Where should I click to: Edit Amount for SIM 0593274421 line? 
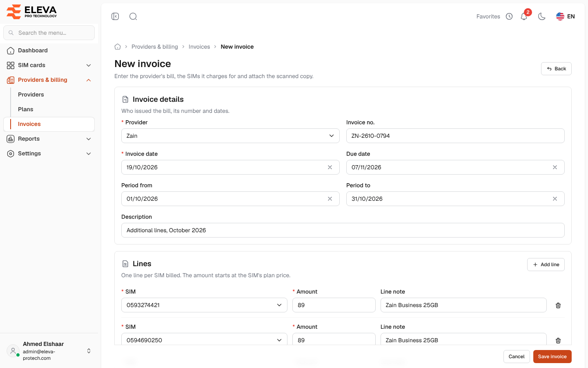coord(334,305)
